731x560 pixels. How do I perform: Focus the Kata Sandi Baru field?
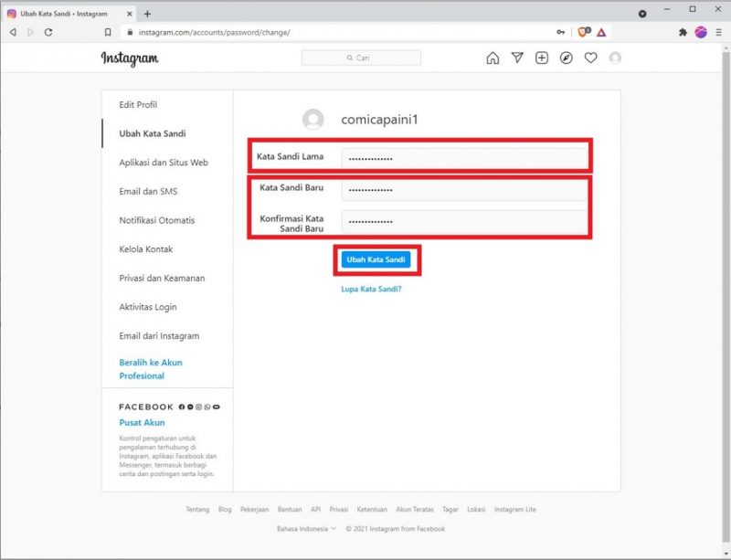464,189
